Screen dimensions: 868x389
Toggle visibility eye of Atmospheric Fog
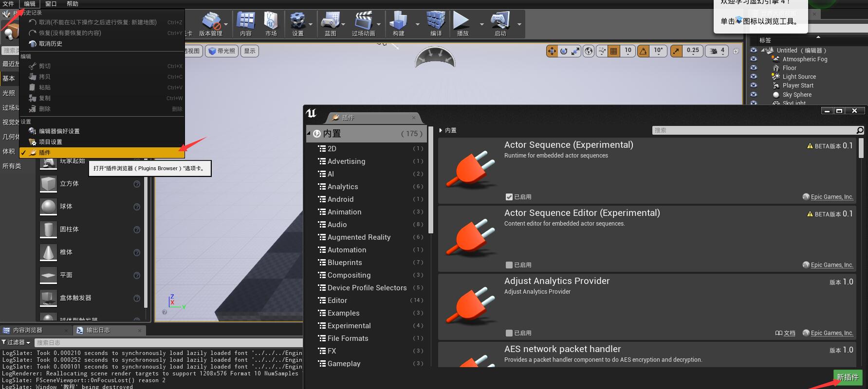(754, 59)
